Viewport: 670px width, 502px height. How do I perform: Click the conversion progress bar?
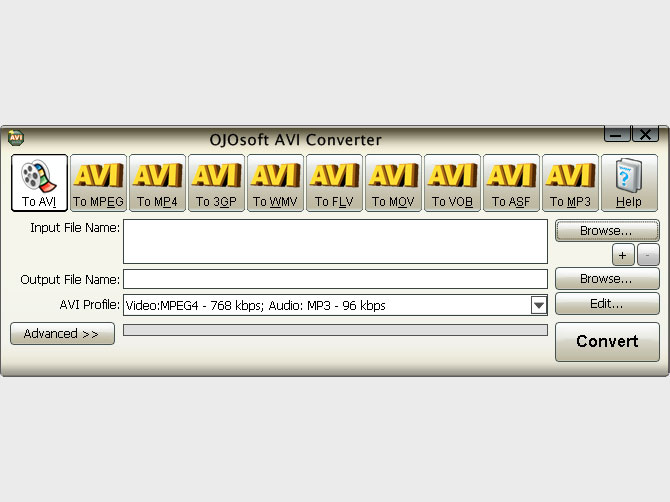click(x=335, y=330)
